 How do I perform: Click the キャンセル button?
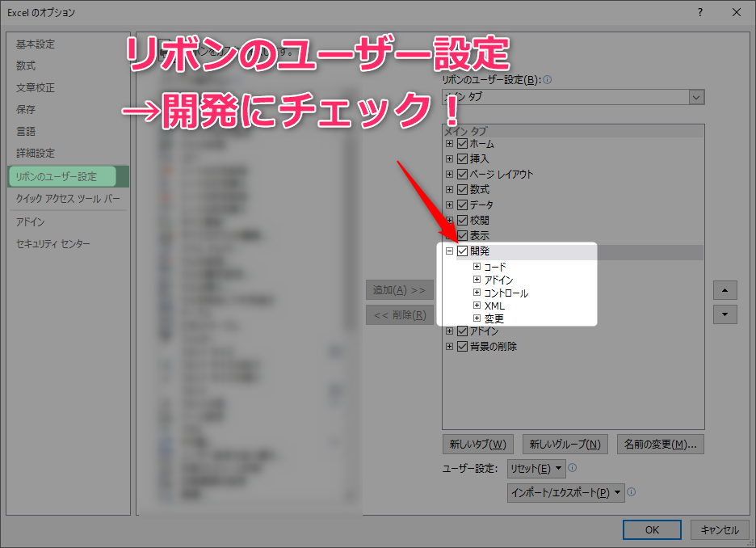pos(720,529)
